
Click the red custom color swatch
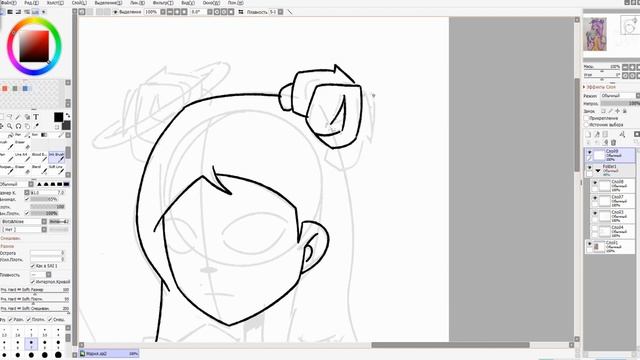5,89
